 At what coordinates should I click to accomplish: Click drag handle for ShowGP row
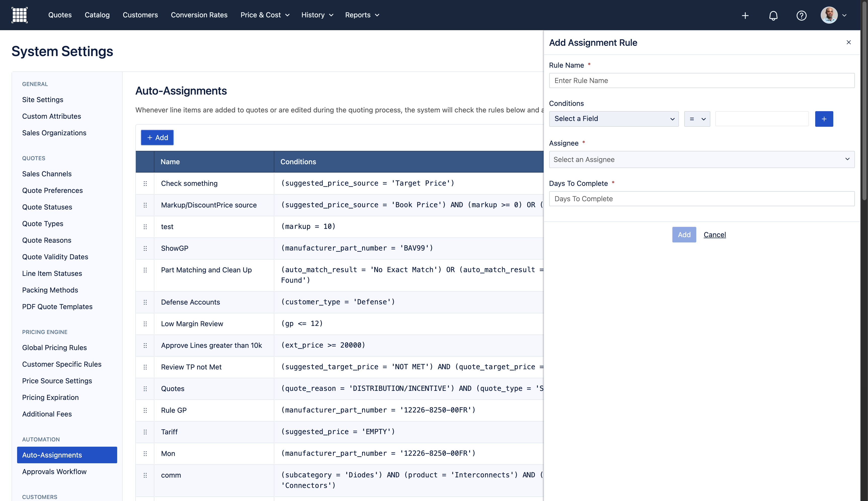[145, 248]
